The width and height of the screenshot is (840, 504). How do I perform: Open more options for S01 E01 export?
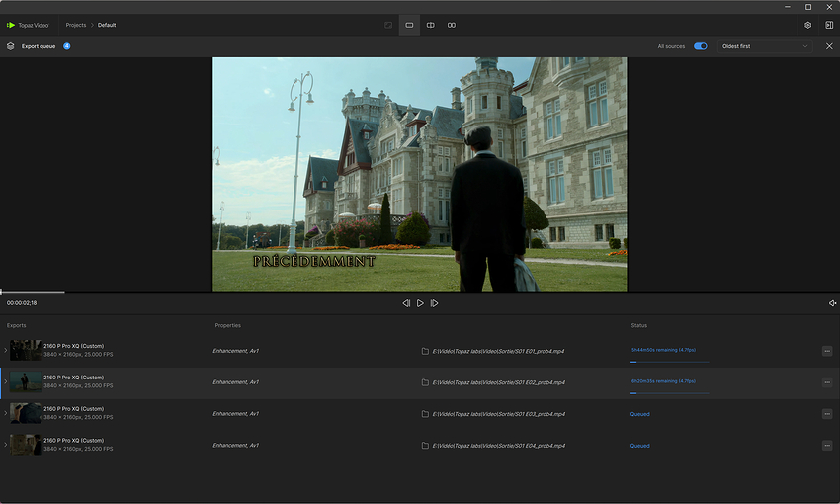tap(827, 352)
